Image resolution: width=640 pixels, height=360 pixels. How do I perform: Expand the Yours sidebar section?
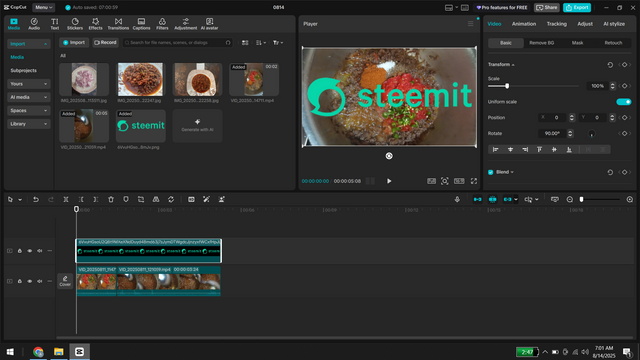[29, 84]
